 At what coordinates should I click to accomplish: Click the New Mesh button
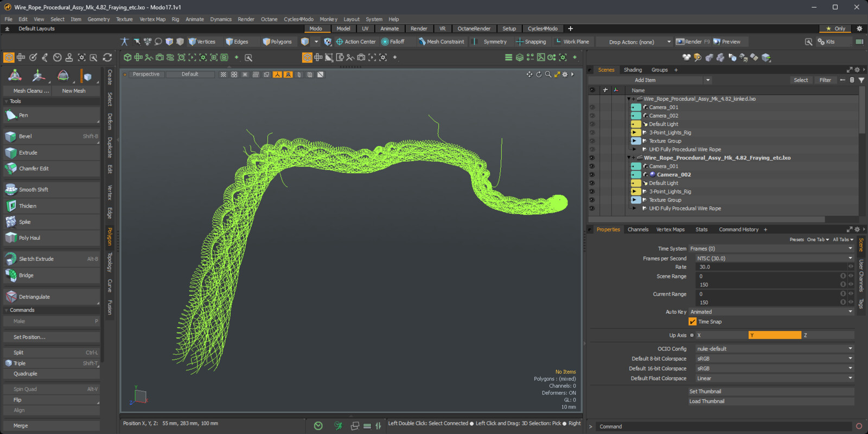74,91
